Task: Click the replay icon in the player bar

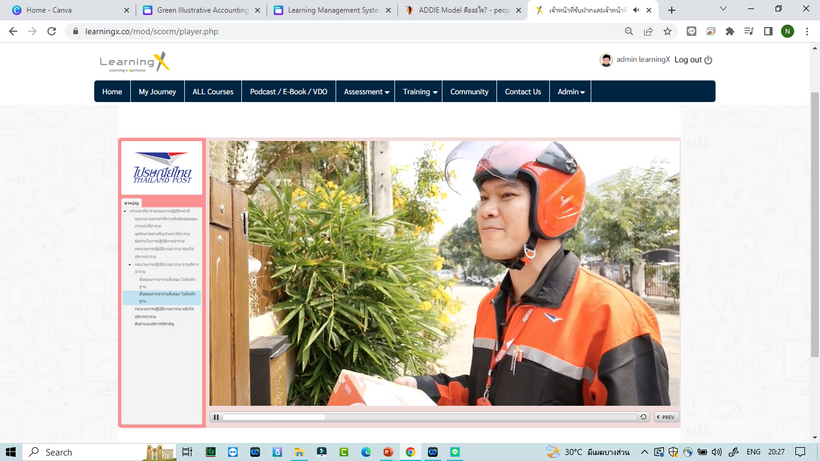Action: [x=643, y=417]
